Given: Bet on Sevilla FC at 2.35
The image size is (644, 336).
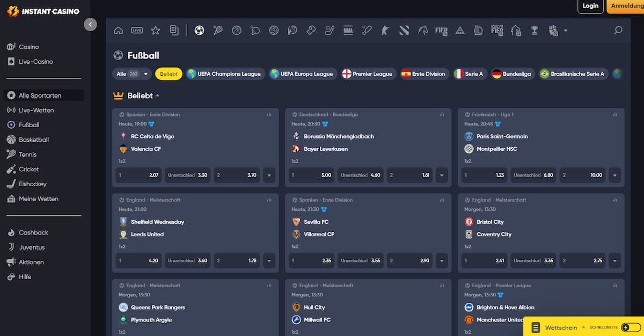Looking at the screenshot, I should tap(311, 260).
